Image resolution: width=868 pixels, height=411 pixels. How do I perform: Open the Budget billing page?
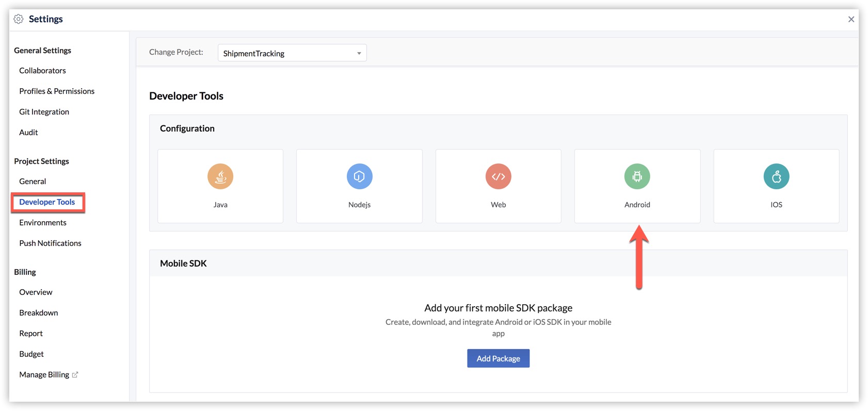(x=31, y=354)
